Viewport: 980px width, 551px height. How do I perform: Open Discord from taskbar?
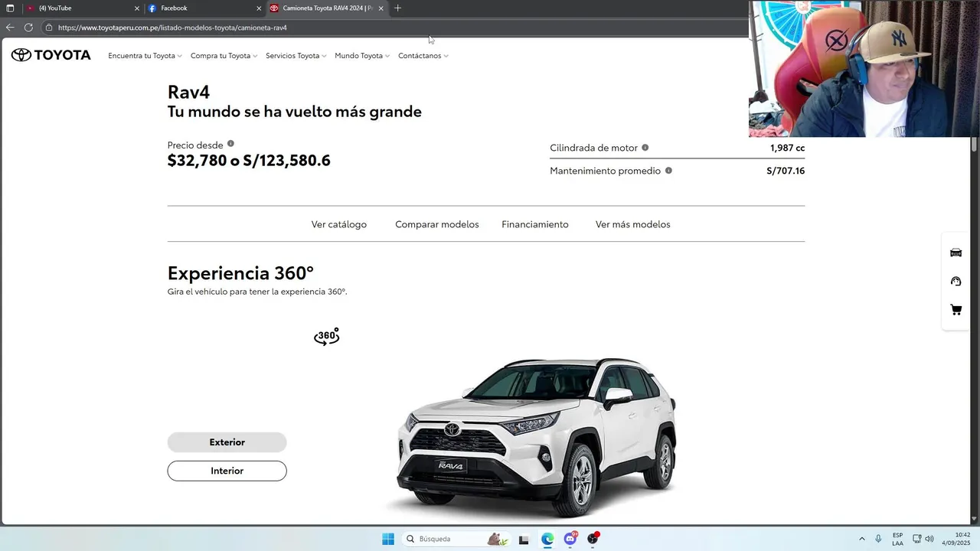(x=570, y=539)
